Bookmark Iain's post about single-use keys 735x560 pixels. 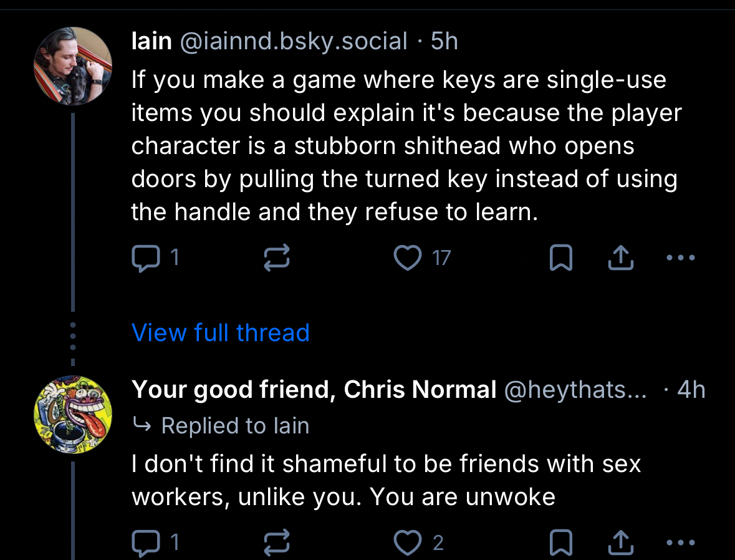[560, 258]
